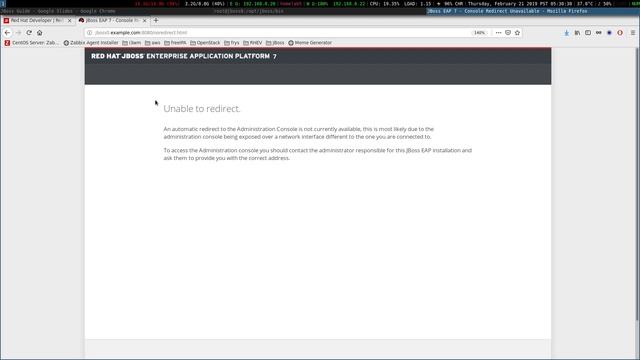Click the eyeglasses extension icon in toolbar
This screenshot has width=640, height=360.
click(x=598, y=33)
